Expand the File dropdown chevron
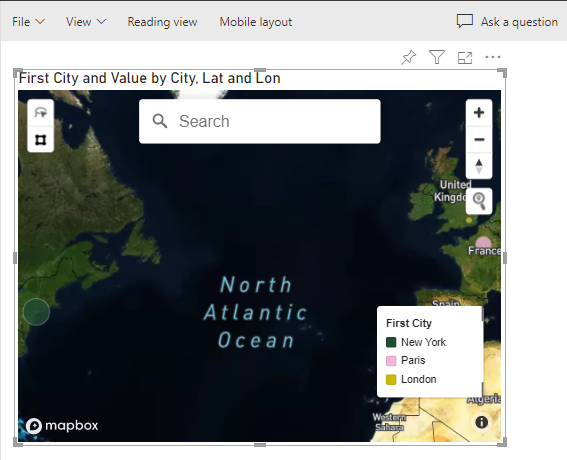 coord(40,22)
